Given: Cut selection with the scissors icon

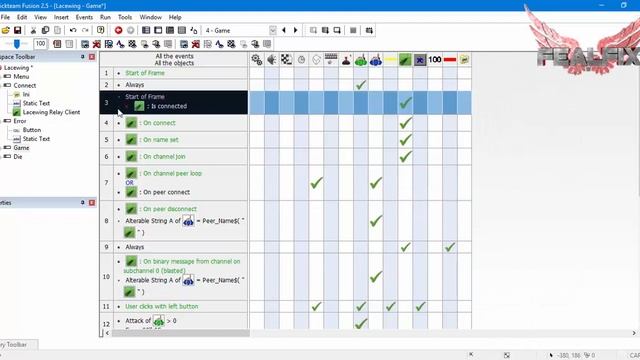Looking at the screenshot, I should [33, 31].
